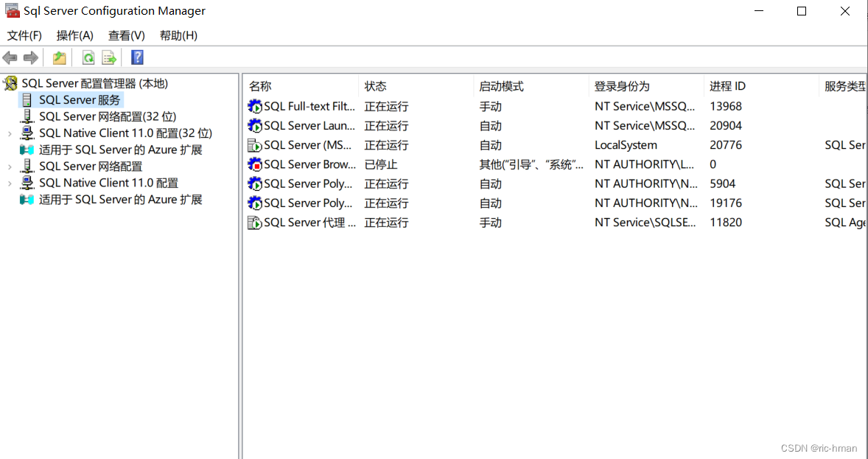Click the back navigation arrow

(10, 57)
